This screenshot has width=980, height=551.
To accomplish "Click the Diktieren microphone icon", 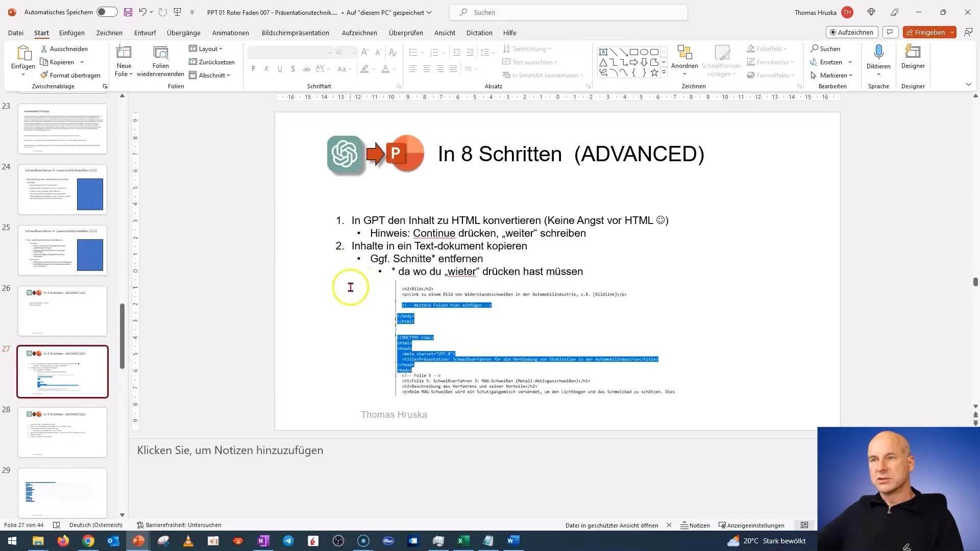I will coord(878,53).
